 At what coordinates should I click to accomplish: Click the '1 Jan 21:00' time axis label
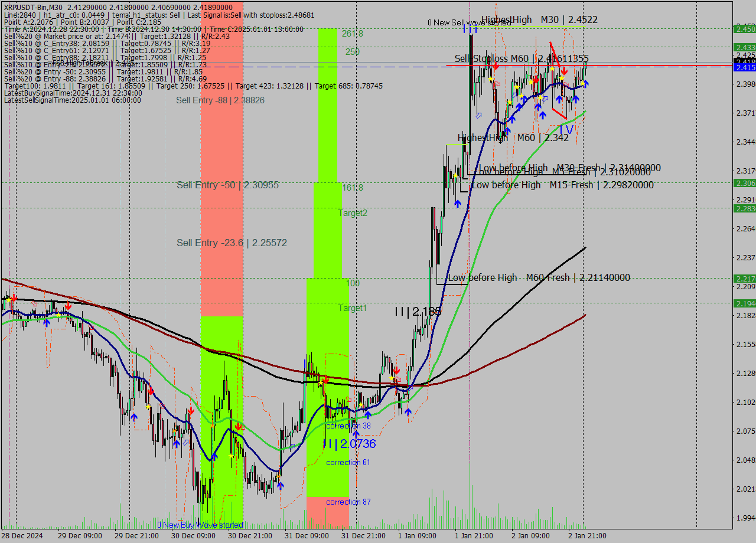click(x=474, y=536)
